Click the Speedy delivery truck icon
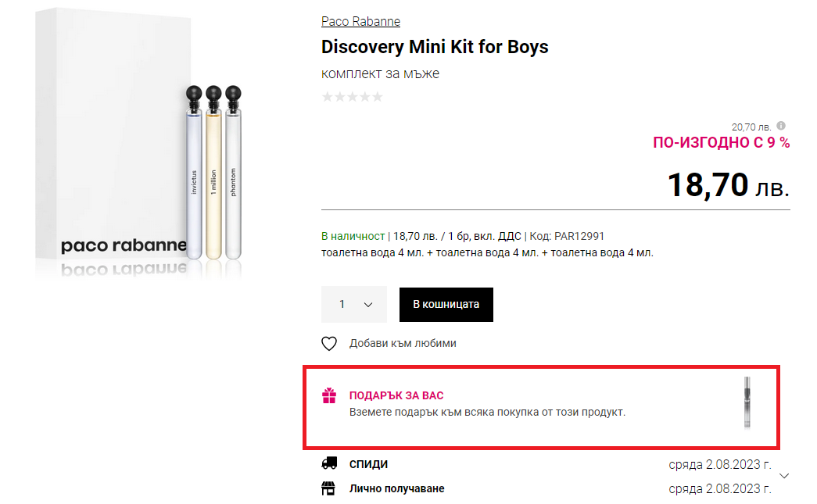Viewport: 817px width, 504px height. tap(329, 464)
